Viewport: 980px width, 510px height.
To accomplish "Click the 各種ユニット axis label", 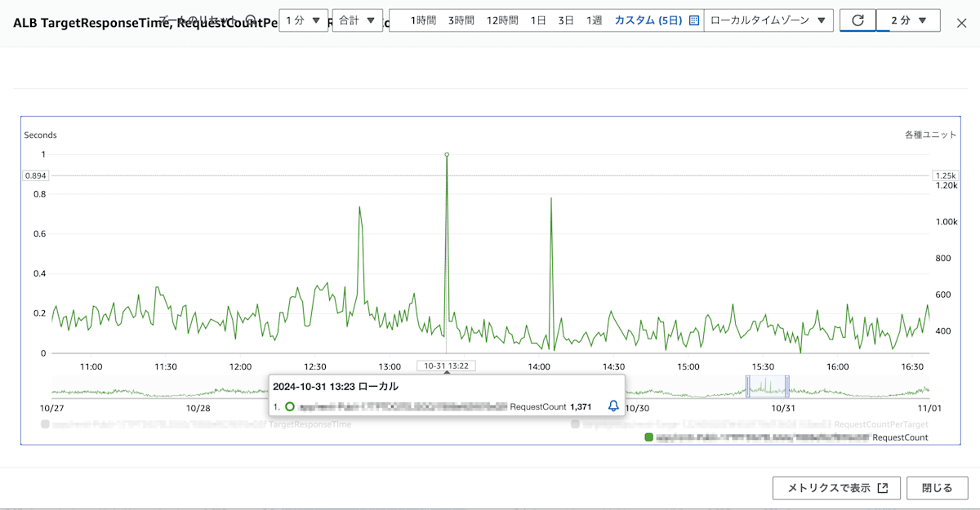I will tap(930, 135).
